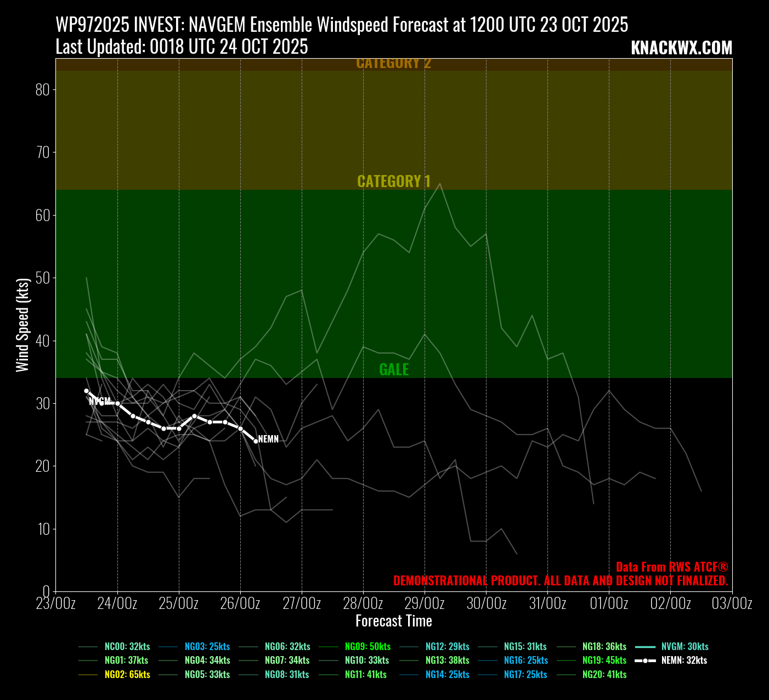Click the CATEGORY 1 threshold label

point(394,181)
